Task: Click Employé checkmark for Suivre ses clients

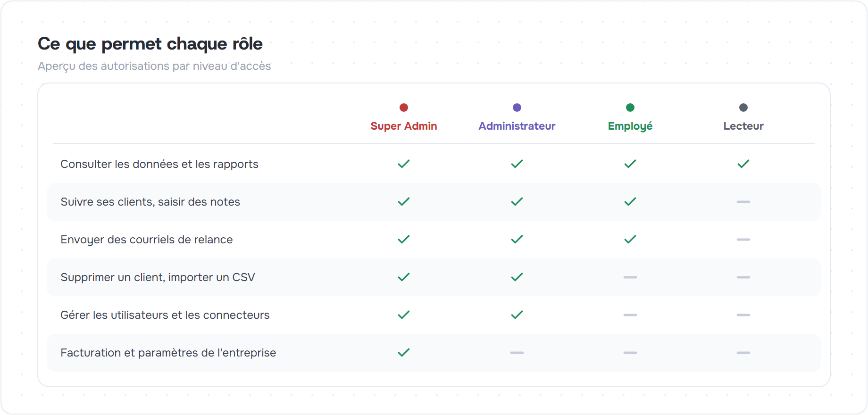Action: point(630,202)
